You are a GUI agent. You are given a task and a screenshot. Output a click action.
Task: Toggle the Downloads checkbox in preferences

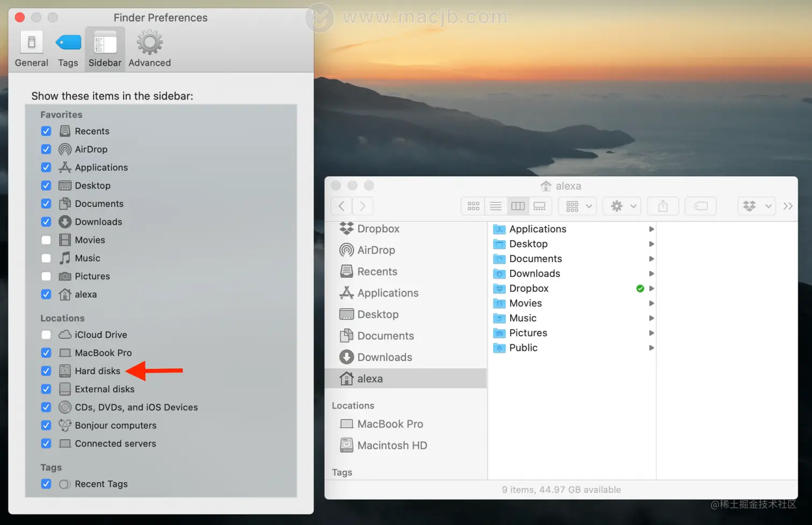pyautogui.click(x=46, y=222)
